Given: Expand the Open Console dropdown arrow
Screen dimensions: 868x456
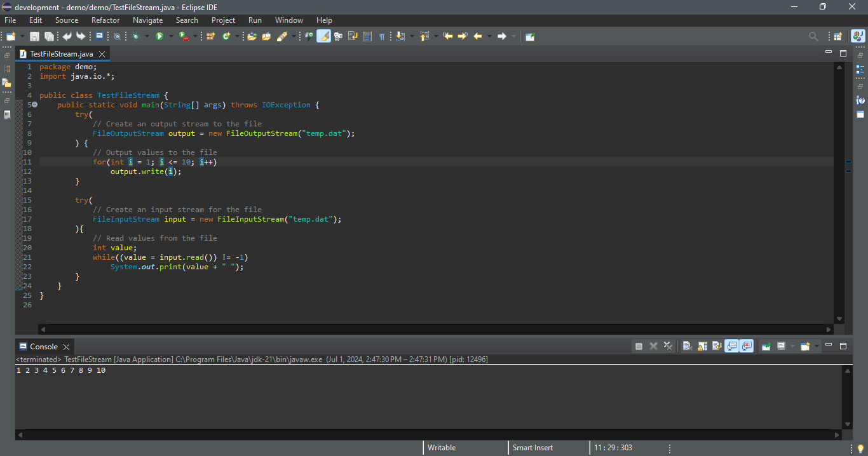Looking at the screenshot, I should click(817, 346).
